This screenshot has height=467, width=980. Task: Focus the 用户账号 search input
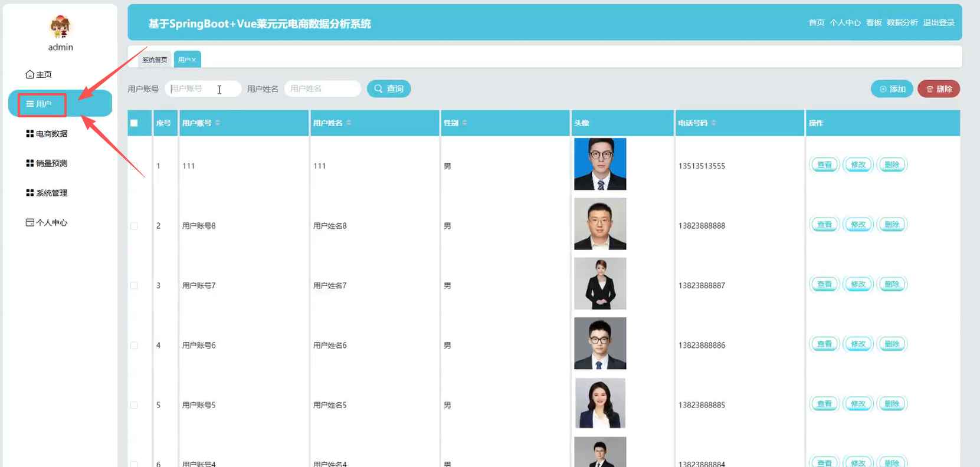click(203, 88)
